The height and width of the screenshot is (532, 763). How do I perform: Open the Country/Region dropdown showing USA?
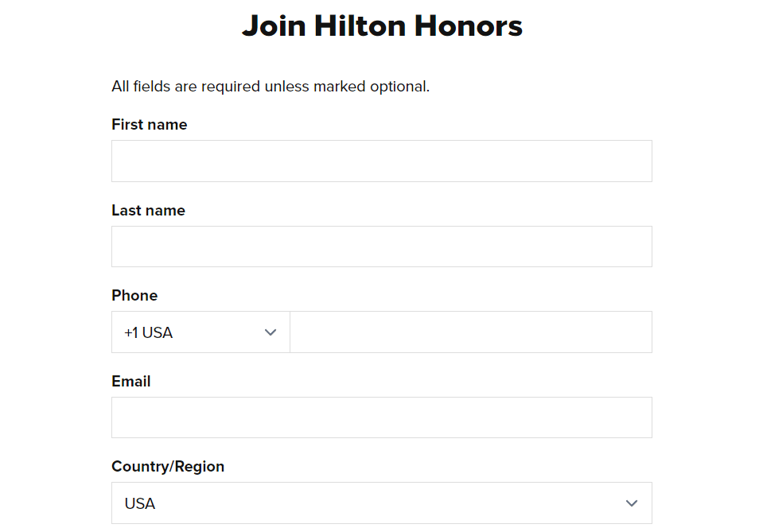point(382,503)
